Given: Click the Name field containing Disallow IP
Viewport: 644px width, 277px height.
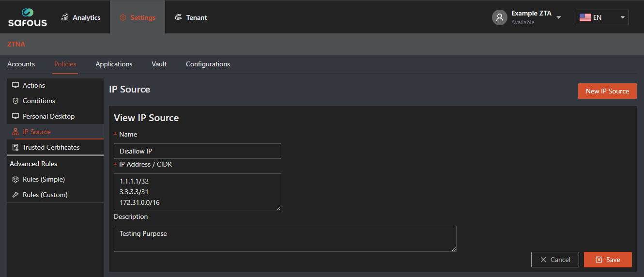Looking at the screenshot, I should tap(198, 151).
